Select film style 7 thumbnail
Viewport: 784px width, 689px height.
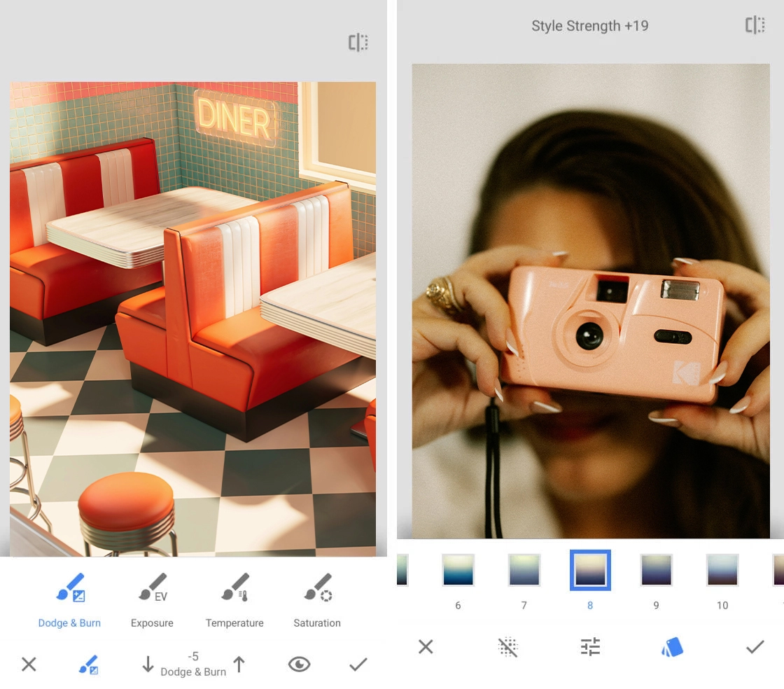pyautogui.click(x=524, y=570)
